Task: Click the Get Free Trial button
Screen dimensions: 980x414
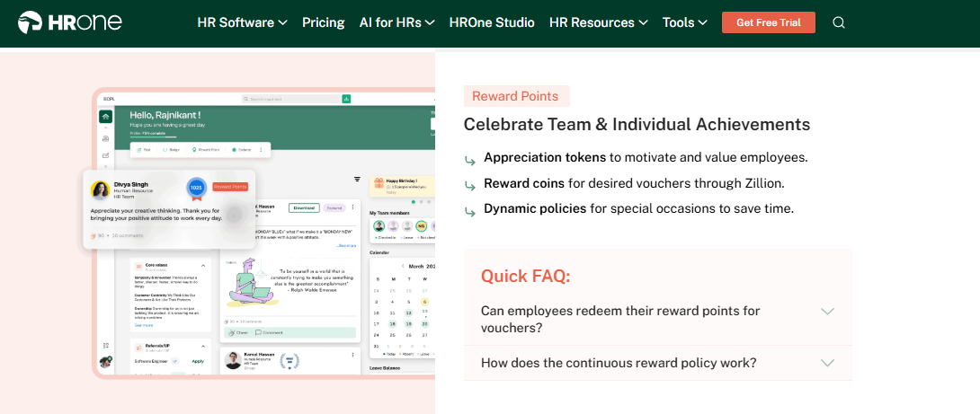Action: click(768, 22)
